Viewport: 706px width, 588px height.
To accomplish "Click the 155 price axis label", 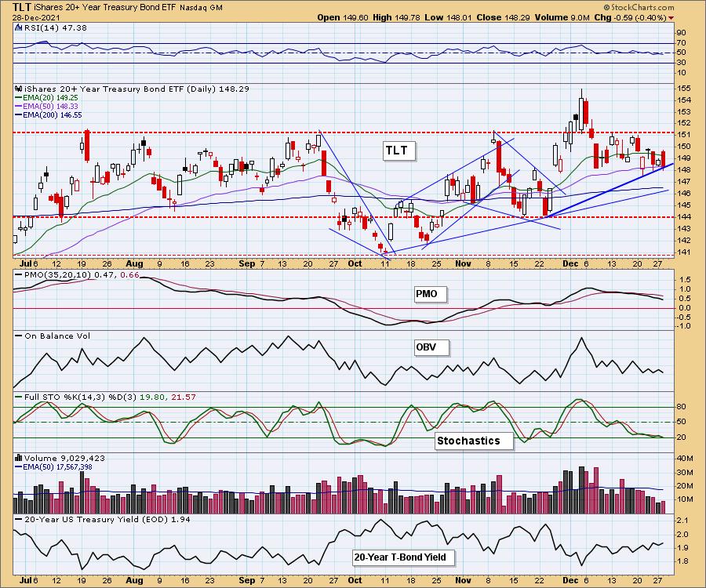I will (683, 88).
